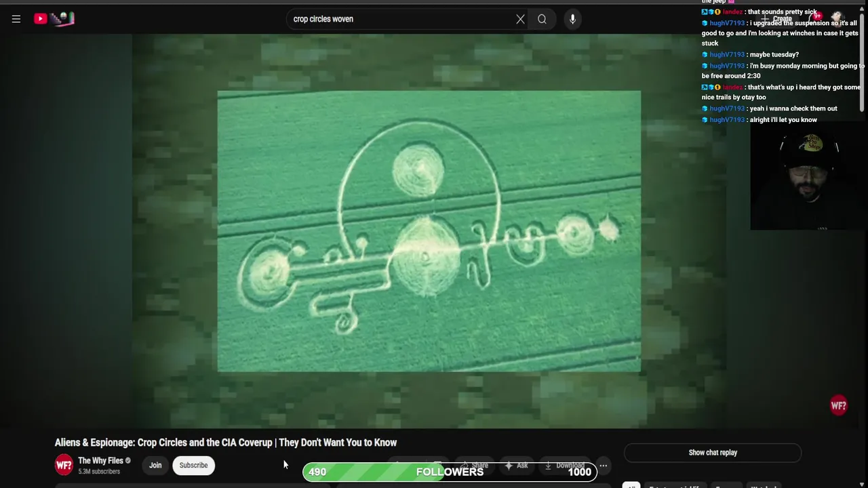Run search with magnifying glass icon
Screen dimensions: 868x488
pos(542,19)
